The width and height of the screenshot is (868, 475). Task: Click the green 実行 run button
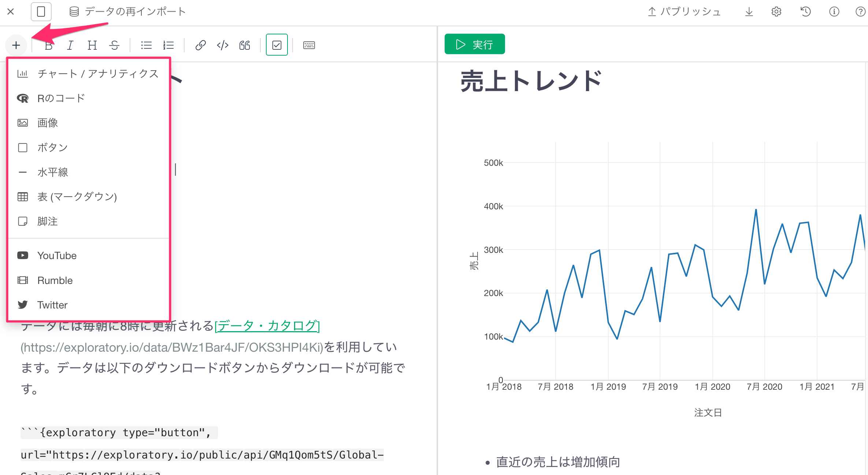475,44
